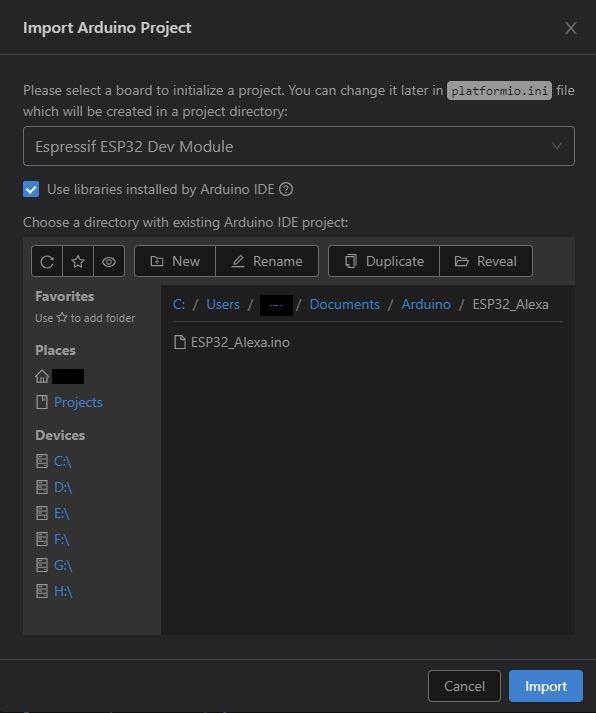Screen dimensions: 596x713
Task: Navigate to Documents in breadcrumb path
Action: pyautogui.click(x=345, y=304)
